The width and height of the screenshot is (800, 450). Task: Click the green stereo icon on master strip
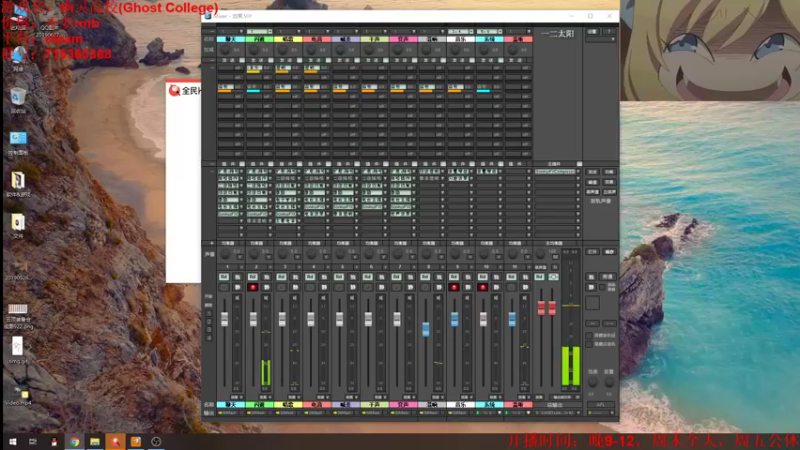[554, 277]
